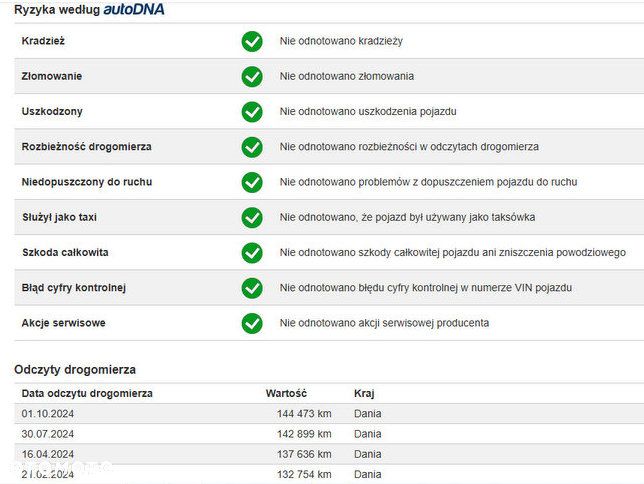The height and width of the screenshot is (484, 644).
Task: Click text about rozbieżności w odczytach drogomierza
Action: (409, 147)
